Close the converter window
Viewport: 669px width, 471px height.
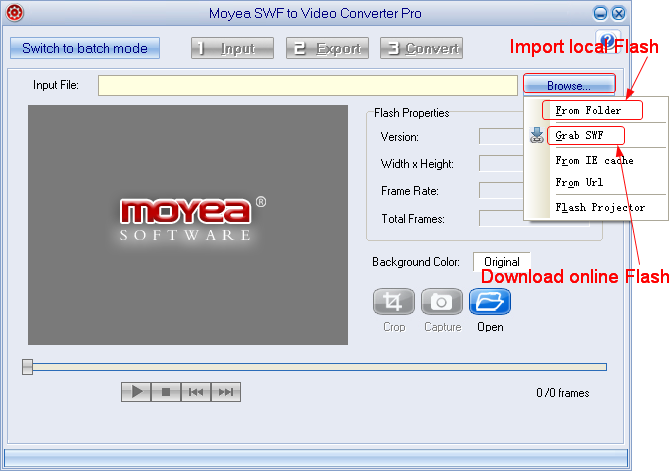(618, 13)
